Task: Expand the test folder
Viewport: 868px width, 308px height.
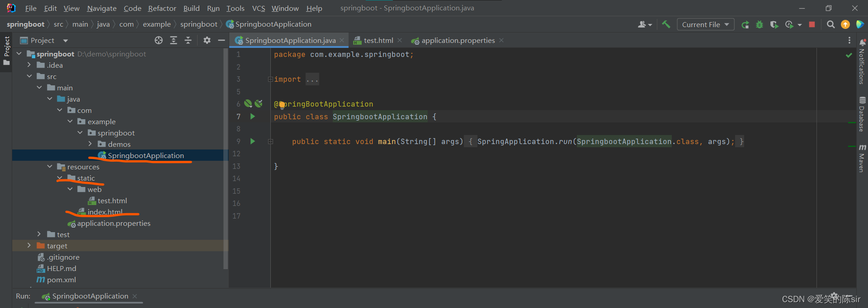Action: tap(39, 234)
